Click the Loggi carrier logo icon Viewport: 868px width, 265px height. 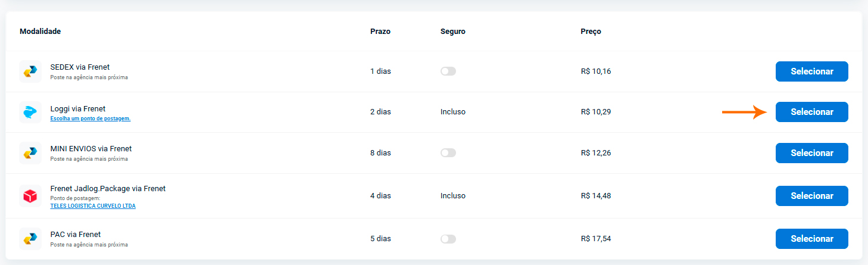[x=30, y=112]
